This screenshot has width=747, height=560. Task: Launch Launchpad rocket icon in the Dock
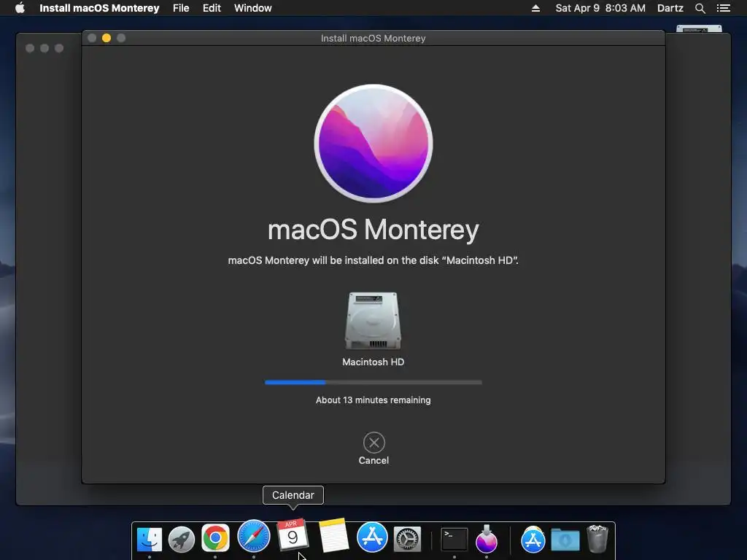click(182, 539)
